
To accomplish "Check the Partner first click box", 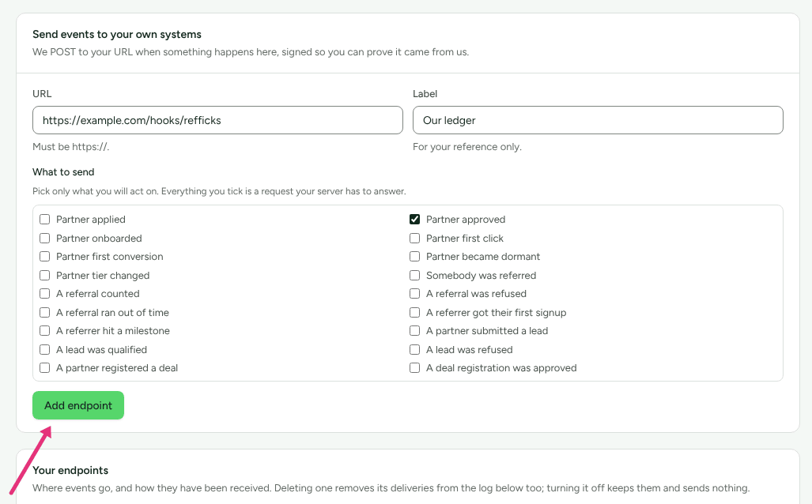I will 415,238.
